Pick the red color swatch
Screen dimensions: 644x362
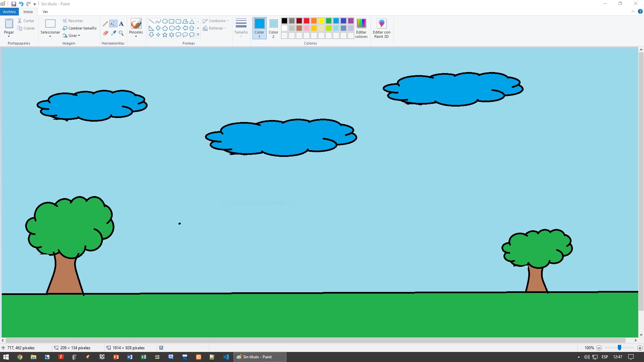click(307, 21)
